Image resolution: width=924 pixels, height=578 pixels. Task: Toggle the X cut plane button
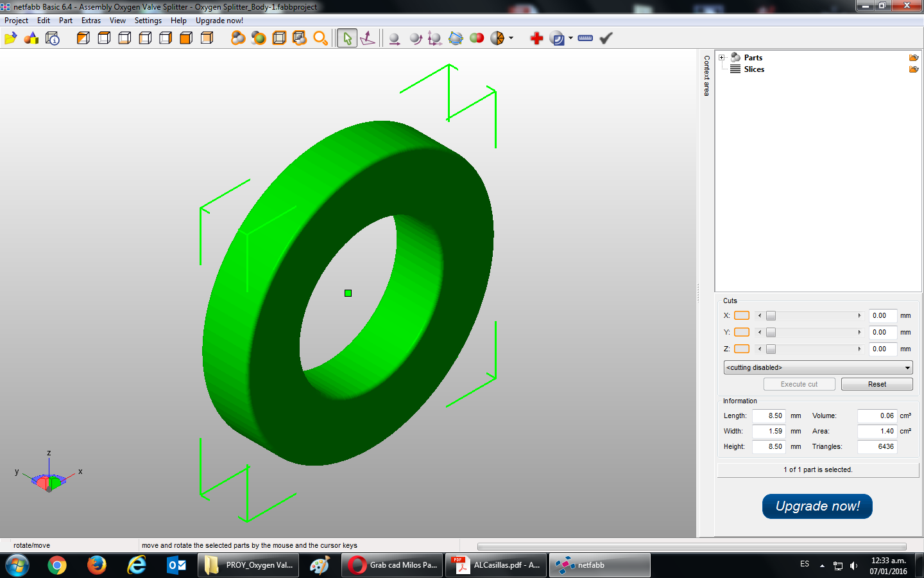pos(742,315)
